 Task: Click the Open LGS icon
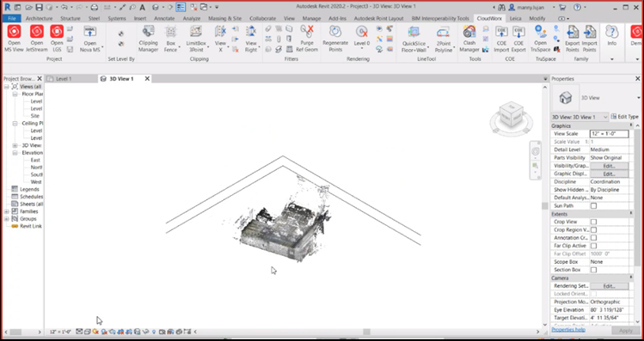click(57, 32)
